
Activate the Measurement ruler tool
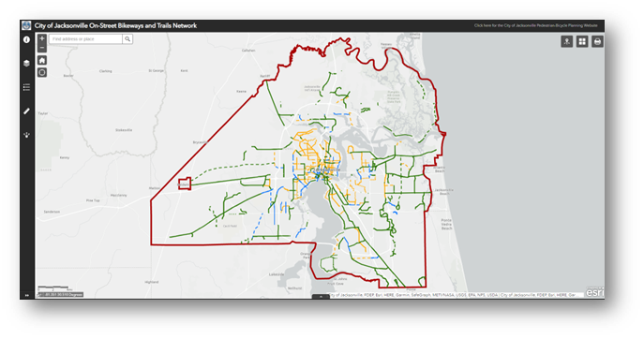click(x=26, y=111)
